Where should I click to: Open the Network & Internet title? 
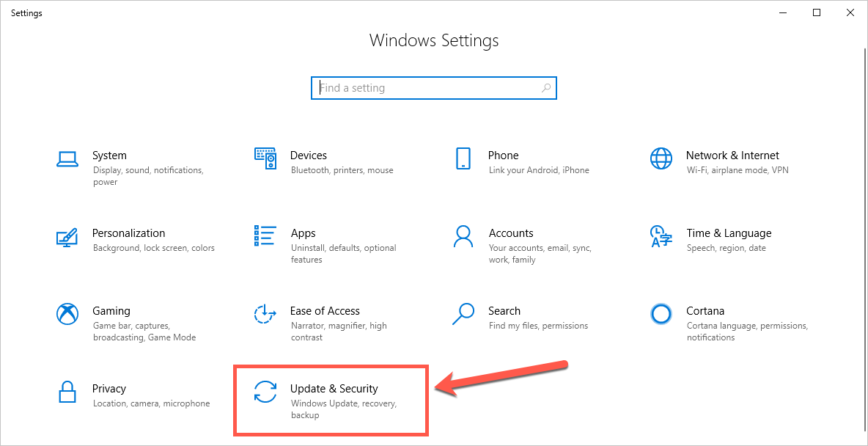tap(732, 156)
